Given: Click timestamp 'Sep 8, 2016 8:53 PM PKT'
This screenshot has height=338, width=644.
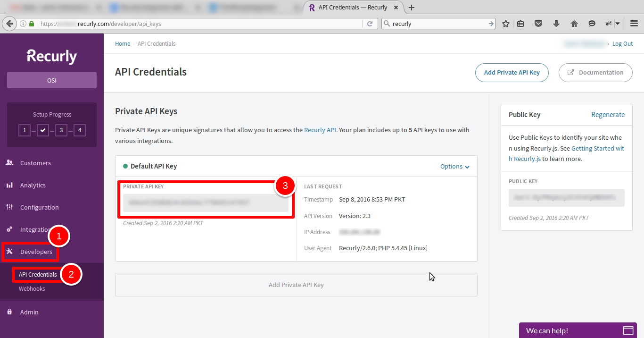Looking at the screenshot, I should coord(372,199).
